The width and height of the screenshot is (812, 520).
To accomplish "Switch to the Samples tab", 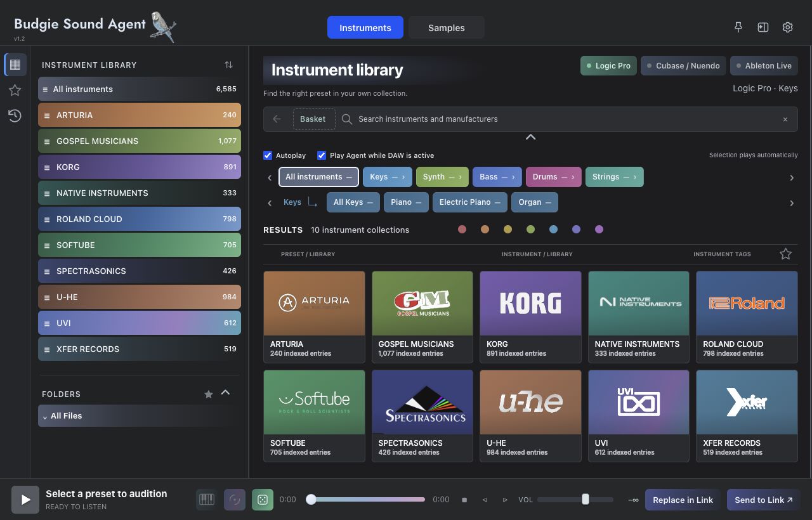I will click(447, 27).
